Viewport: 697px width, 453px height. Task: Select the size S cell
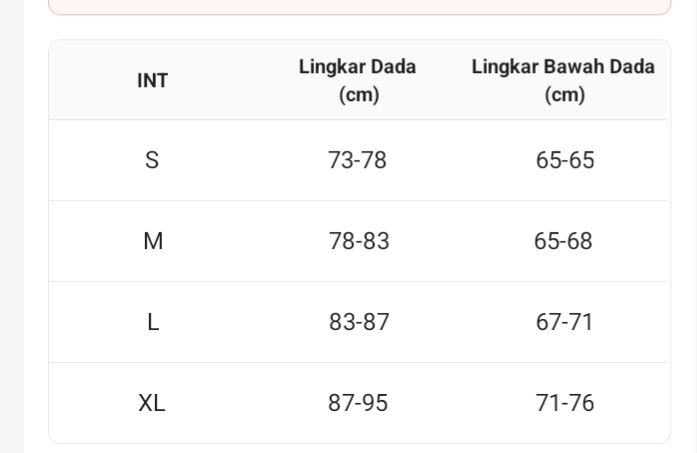coord(152,160)
